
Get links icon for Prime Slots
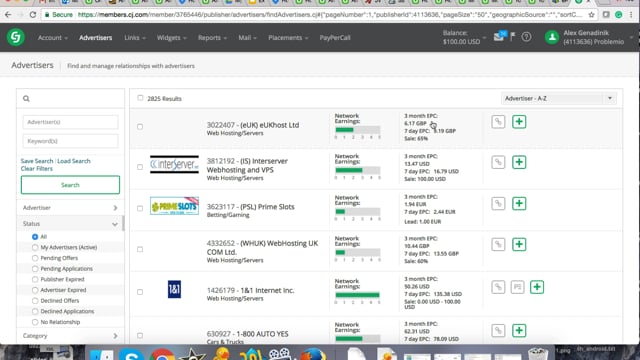498,203
